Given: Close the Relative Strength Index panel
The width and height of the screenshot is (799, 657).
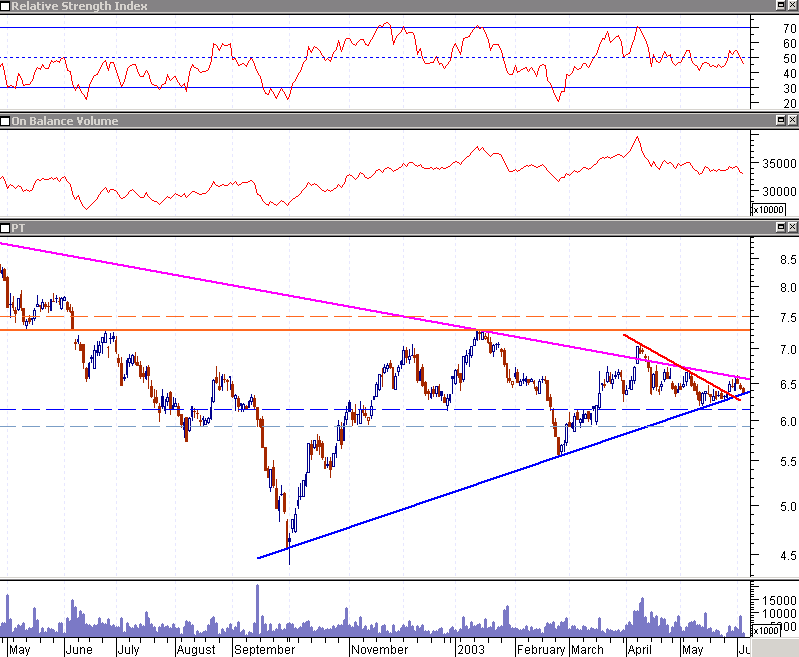Looking at the screenshot, I should 792,6.
